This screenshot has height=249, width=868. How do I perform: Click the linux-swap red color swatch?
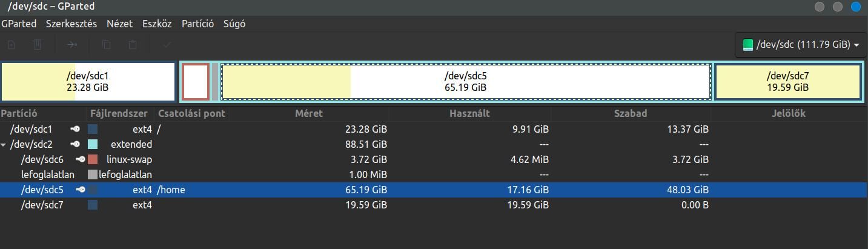click(93, 159)
